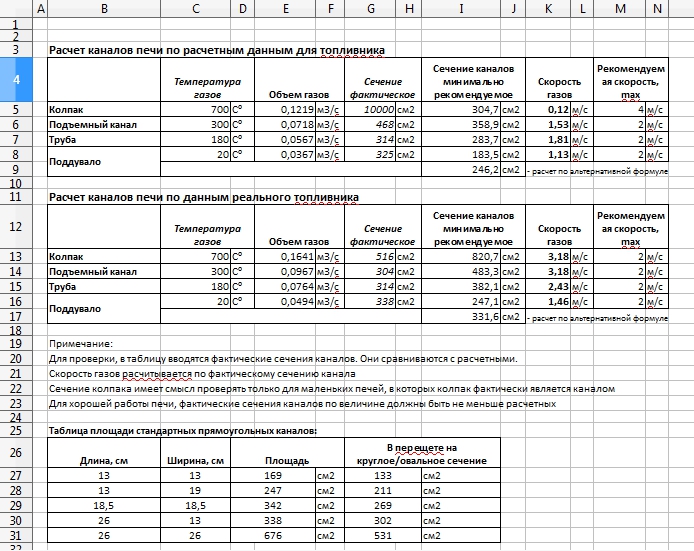Click length value 18,5 in row 29
This screenshot has height=551, width=694.
coord(104,506)
